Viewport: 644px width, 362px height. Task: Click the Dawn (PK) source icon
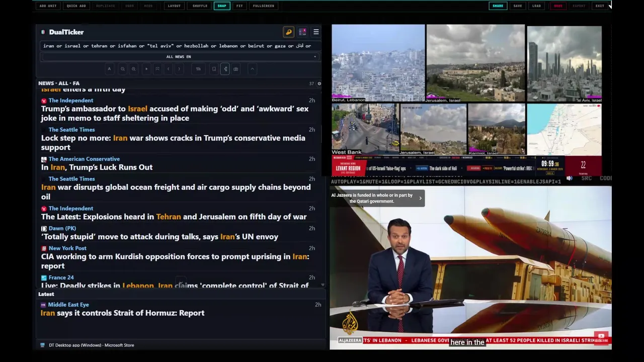point(44,228)
